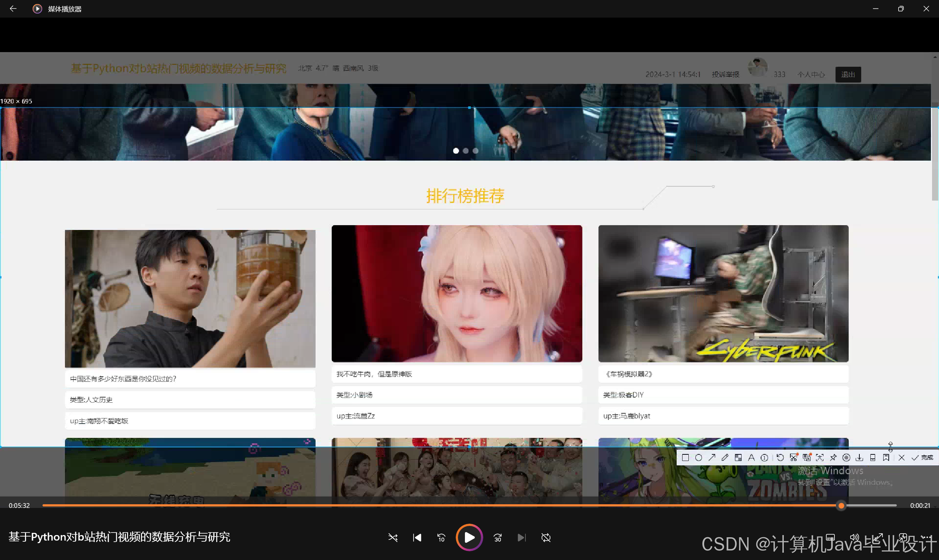Click the web page vertical scrollbar thumb
Image resolution: width=939 pixels, height=560 pixels.
(935, 151)
